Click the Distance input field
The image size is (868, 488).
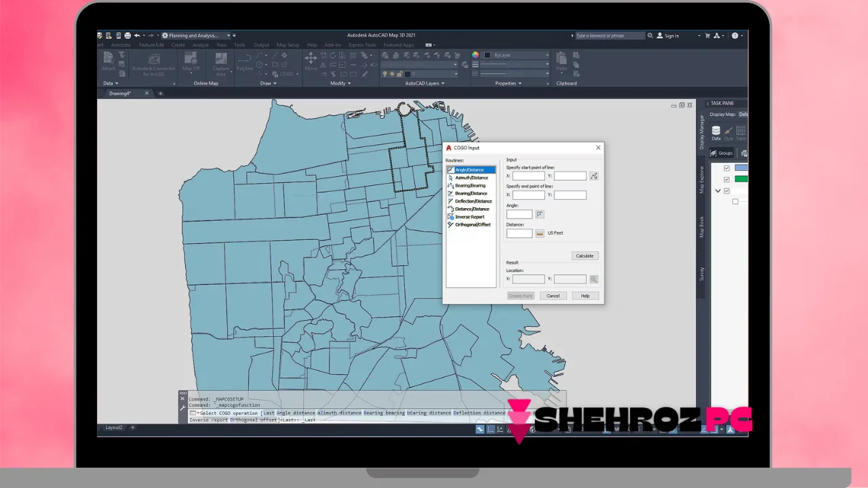519,233
